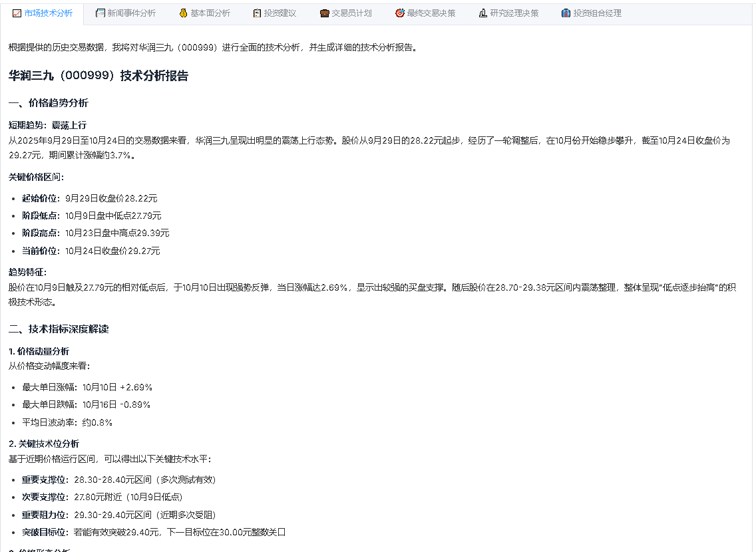Click the 平均日波动率 约0.8% item

pyautogui.click(x=67, y=422)
